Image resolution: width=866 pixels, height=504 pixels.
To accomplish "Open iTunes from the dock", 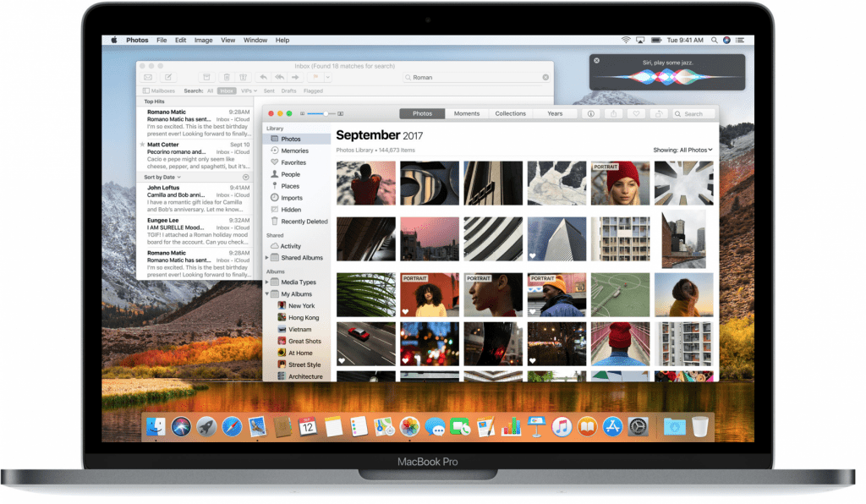I will point(562,427).
